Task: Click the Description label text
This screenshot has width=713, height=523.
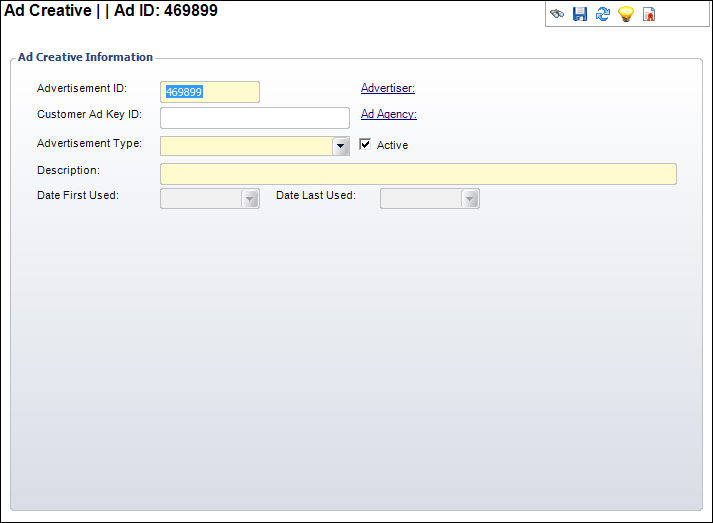Action: tap(68, 169)
